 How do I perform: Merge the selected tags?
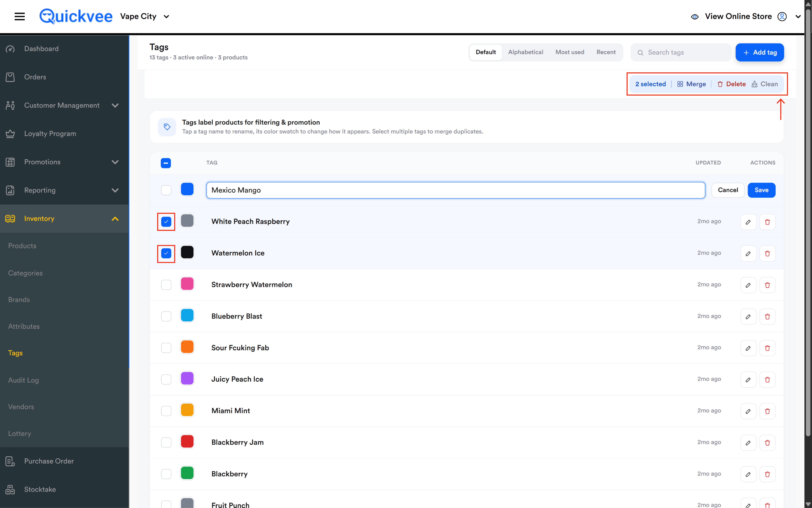pos(692,84)
